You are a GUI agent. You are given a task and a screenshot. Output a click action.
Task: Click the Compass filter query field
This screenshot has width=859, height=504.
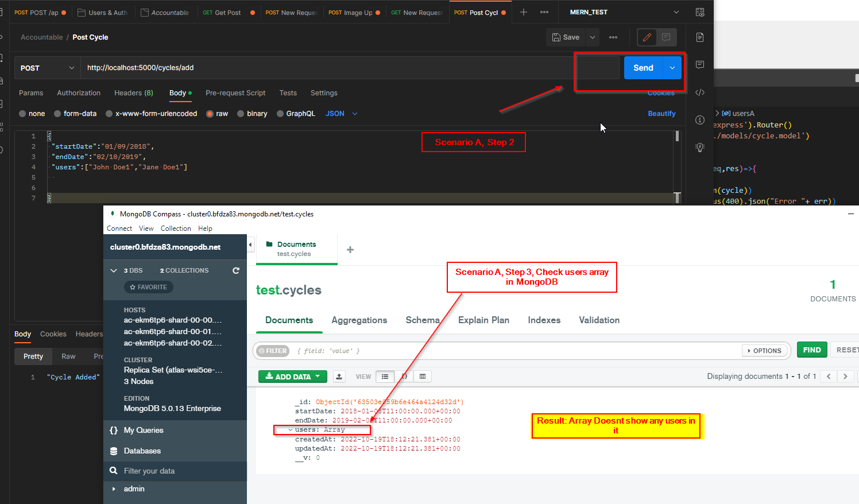pos(517,351)
